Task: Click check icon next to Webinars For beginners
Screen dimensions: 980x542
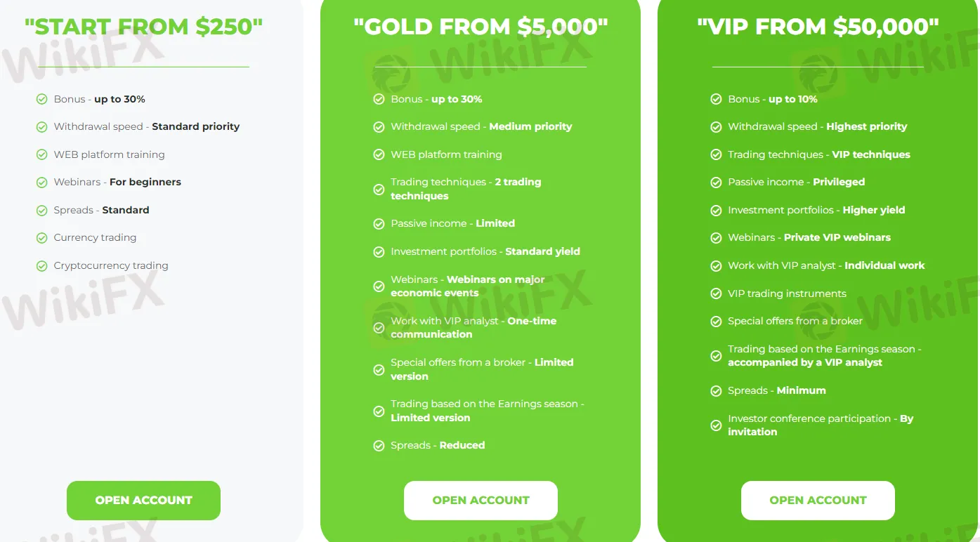Action: (x=42, y=183)
